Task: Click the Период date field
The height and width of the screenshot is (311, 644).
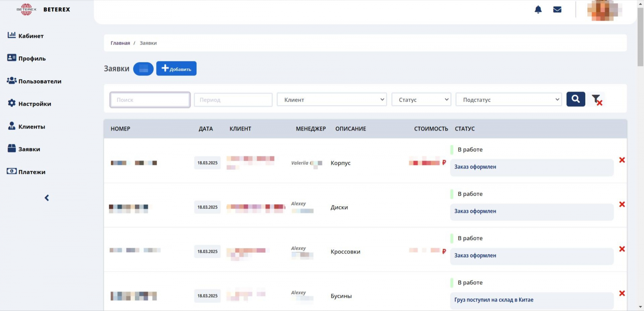Action: (233, 100)
